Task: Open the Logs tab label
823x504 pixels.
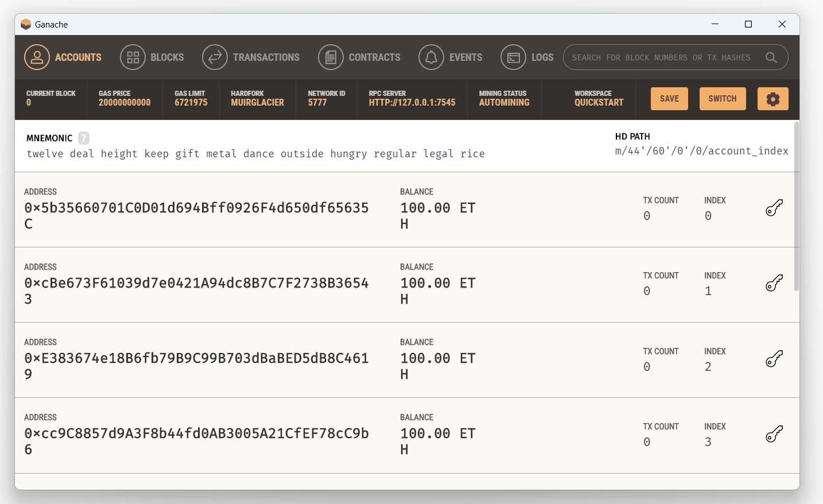Action: coord(542,57)
